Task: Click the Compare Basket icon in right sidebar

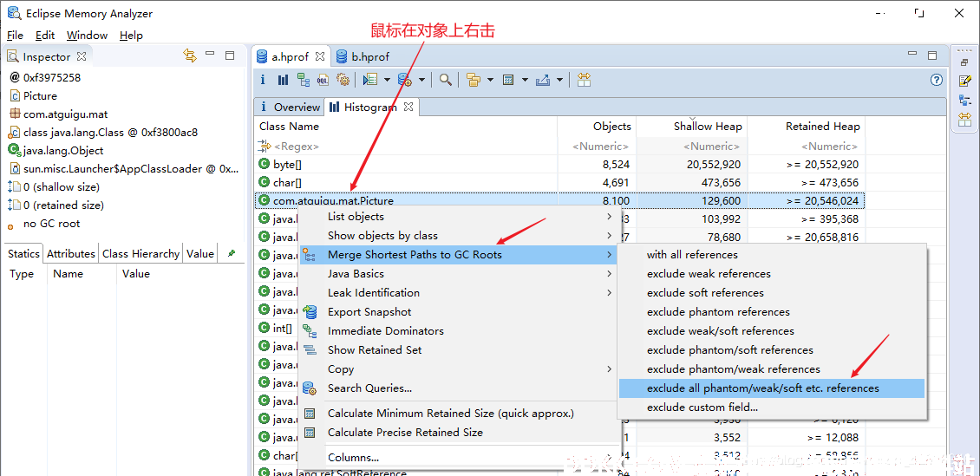Action: click(964, 120)
